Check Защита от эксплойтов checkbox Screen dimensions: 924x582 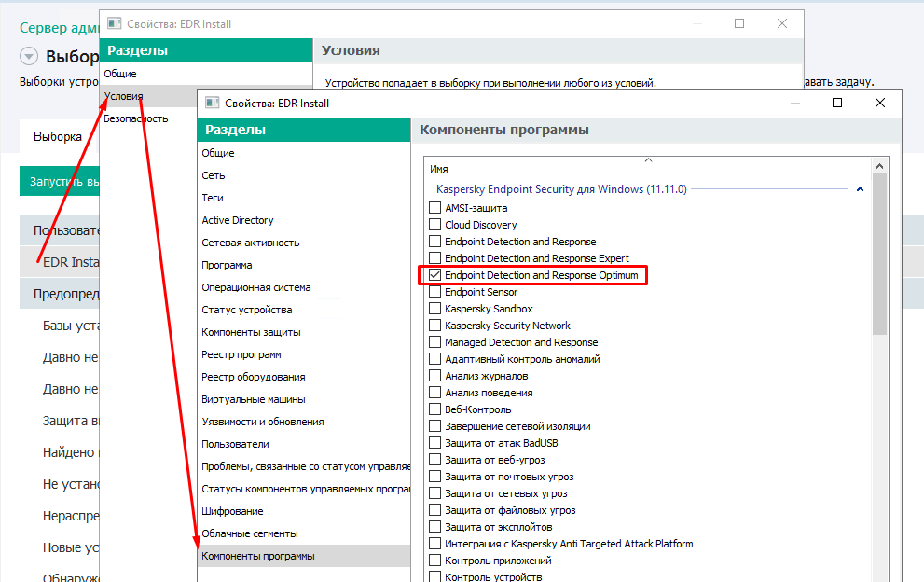pos(434,527)
